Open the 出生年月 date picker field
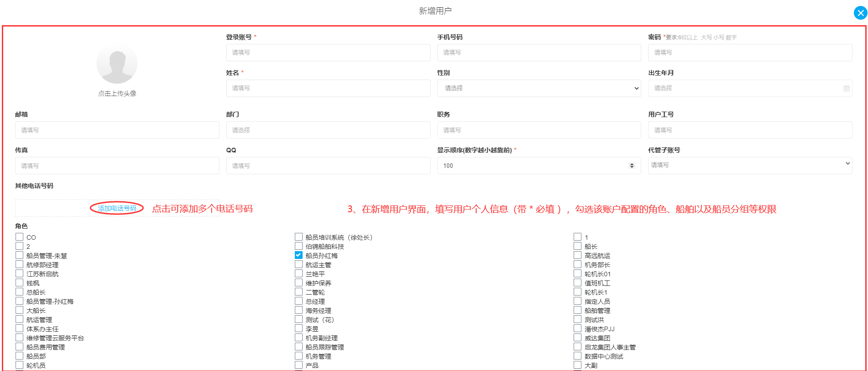Screen dimensions: 868x371 pos(750,88)
